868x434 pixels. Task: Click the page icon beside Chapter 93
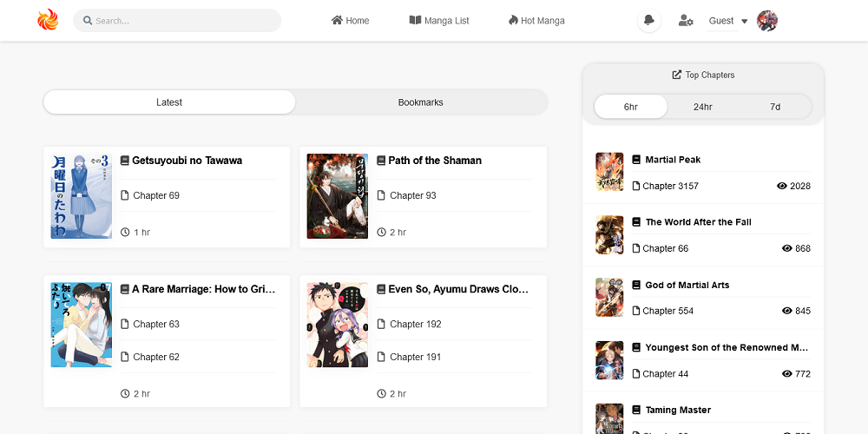point(381,194)
